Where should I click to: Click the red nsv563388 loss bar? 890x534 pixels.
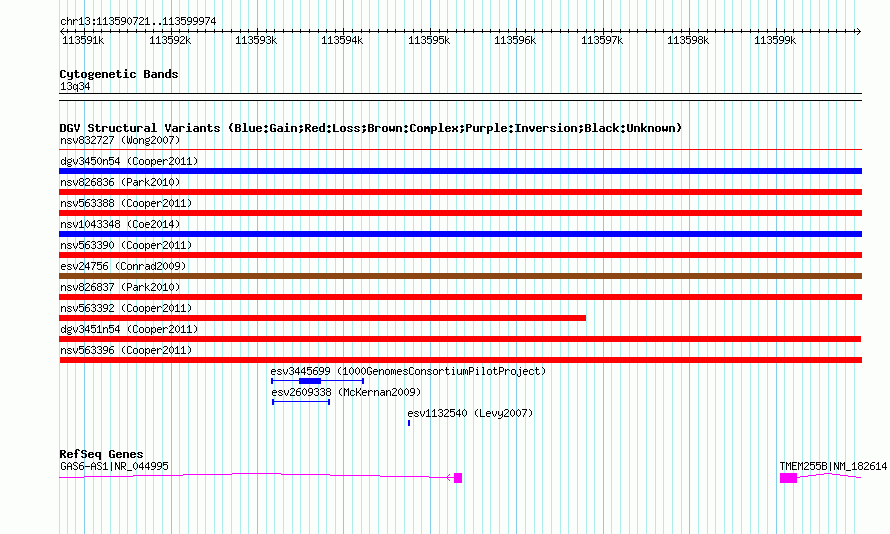[x=460, y=213]
